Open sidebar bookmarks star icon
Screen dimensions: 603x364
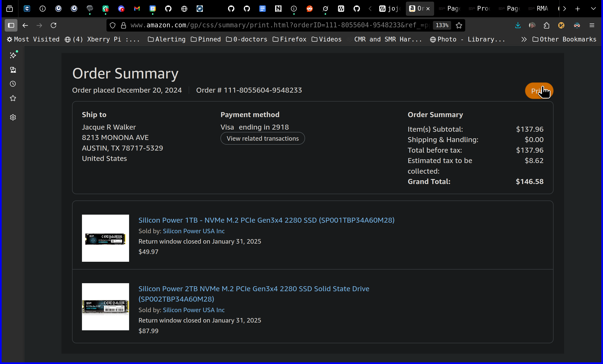tap(13, 98)
